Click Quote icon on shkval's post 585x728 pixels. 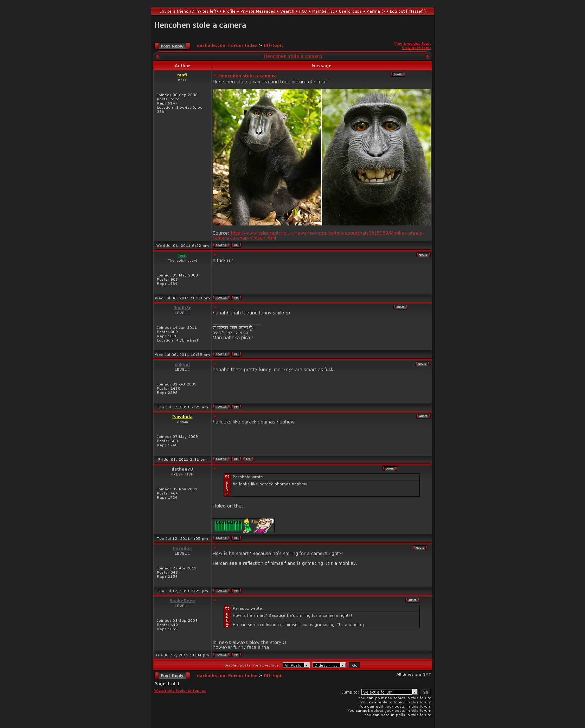click(x=422, y=364)
